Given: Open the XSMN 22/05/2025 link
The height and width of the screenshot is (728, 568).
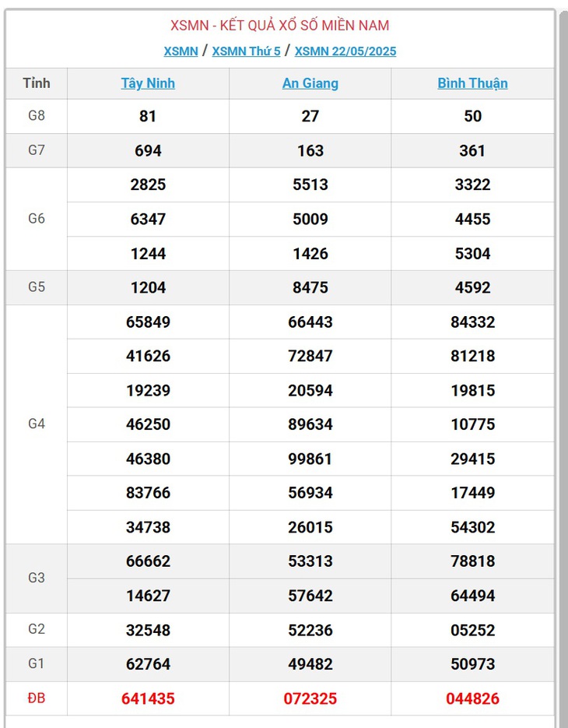Looking at the screenshot, I should click(345, 51).
